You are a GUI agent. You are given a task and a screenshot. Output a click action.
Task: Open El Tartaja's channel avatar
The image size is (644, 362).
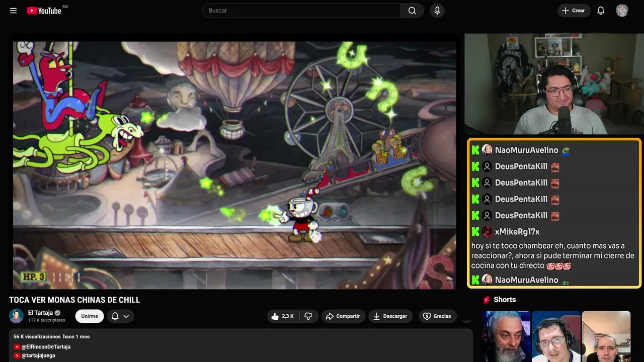(17, 316)
